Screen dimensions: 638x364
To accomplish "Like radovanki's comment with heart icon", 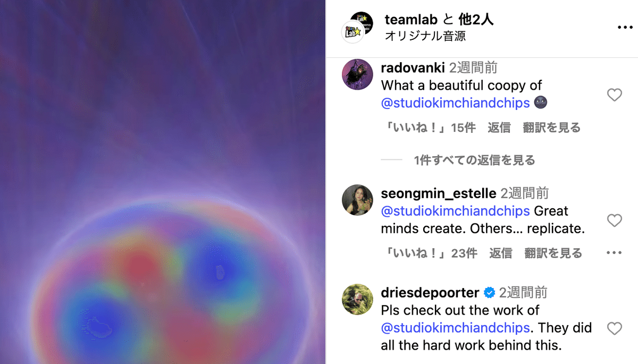I will click(x=614, y=95).
